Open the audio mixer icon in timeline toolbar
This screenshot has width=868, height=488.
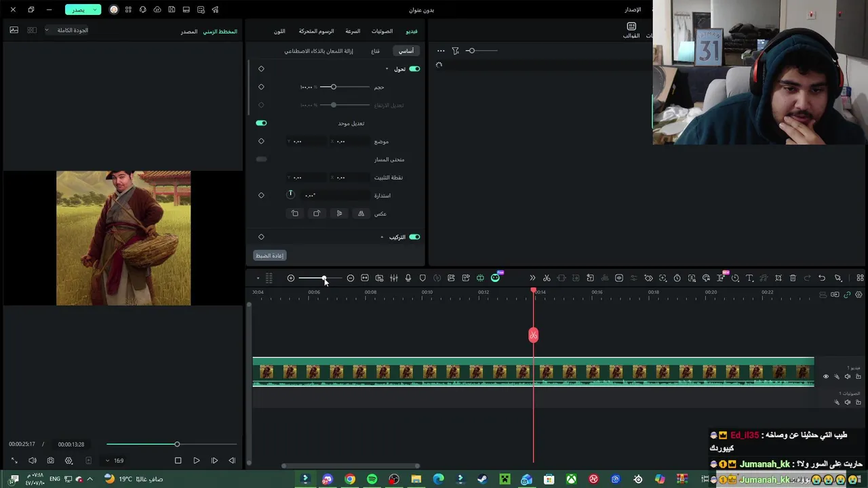(394, 278)
